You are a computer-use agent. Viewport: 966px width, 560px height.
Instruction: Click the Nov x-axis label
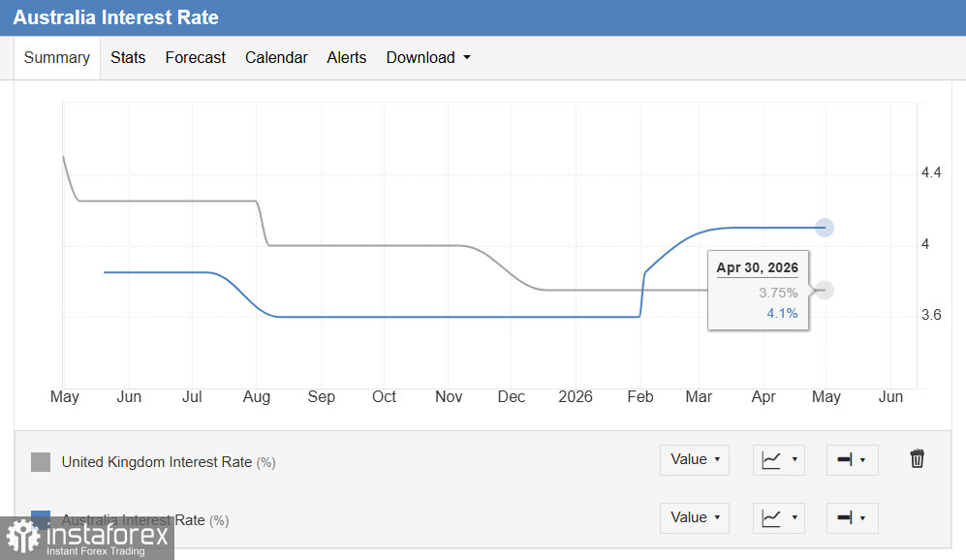449,396
